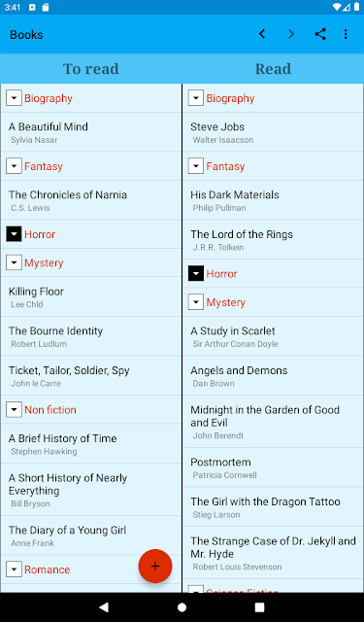Tap the red plus add button
The width and height of the screenshot is (364, 622).
155,566
